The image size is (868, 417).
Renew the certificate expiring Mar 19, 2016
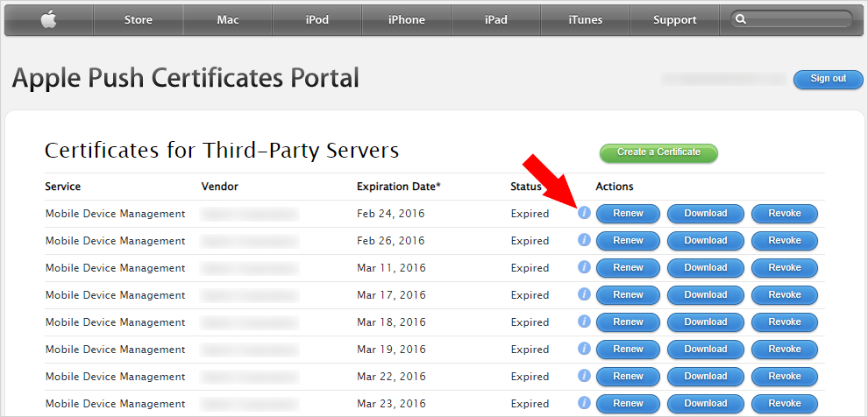[x=629, y=349]
